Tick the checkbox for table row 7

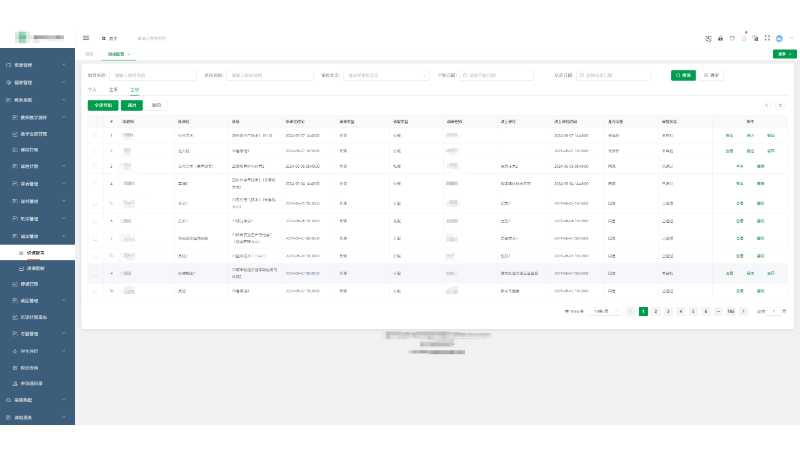(95, 238)
